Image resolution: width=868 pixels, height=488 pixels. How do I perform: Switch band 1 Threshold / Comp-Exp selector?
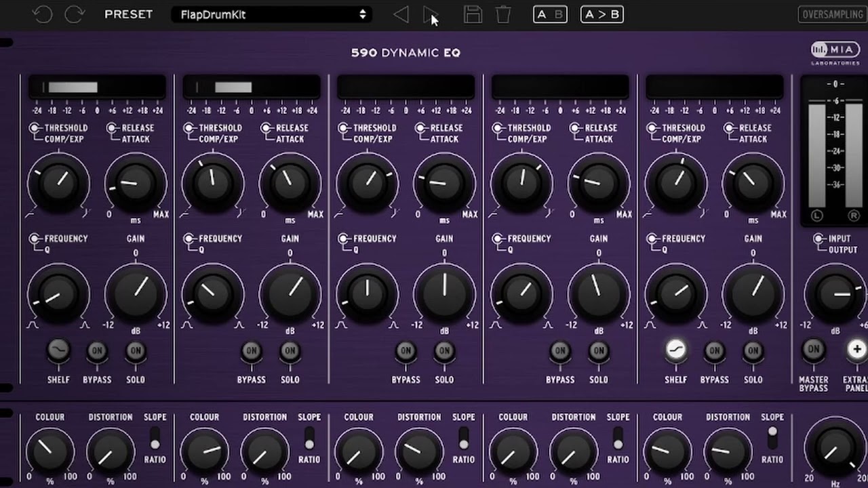coord(34,128)
